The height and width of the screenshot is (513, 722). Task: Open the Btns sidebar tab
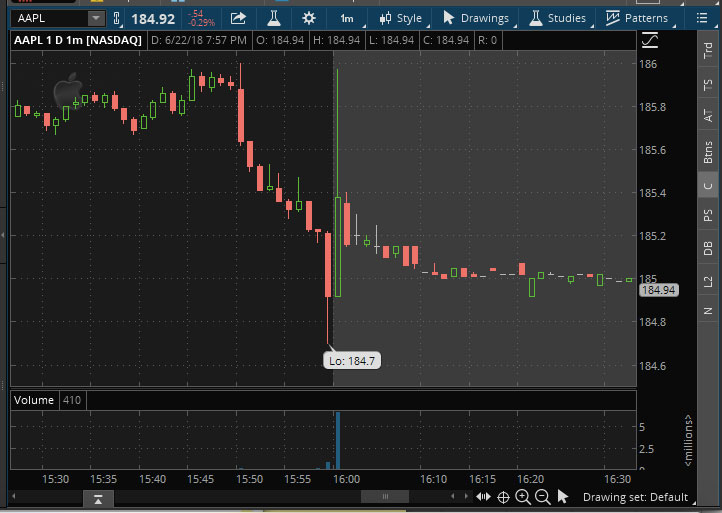coord(708,152)
